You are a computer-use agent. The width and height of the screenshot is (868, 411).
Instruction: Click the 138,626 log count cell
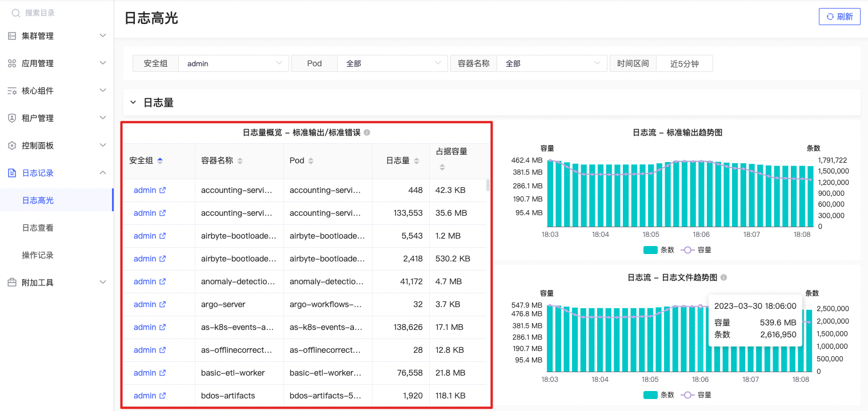401,327
